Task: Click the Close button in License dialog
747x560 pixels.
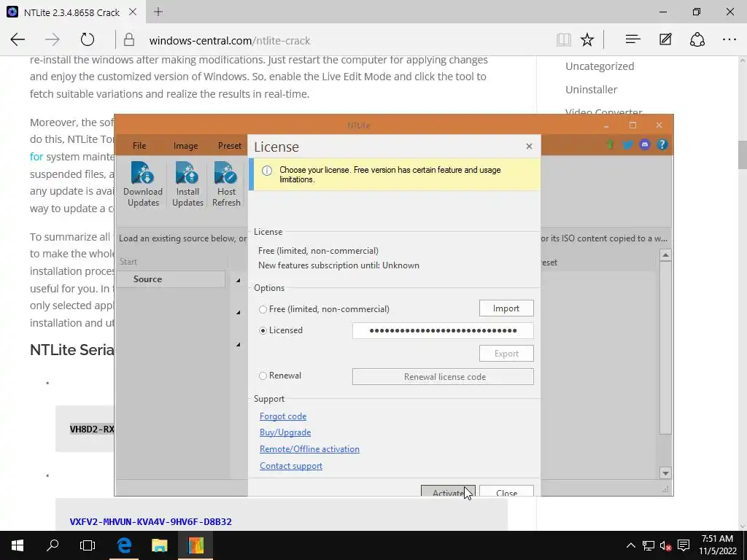Action: (506, 491)
